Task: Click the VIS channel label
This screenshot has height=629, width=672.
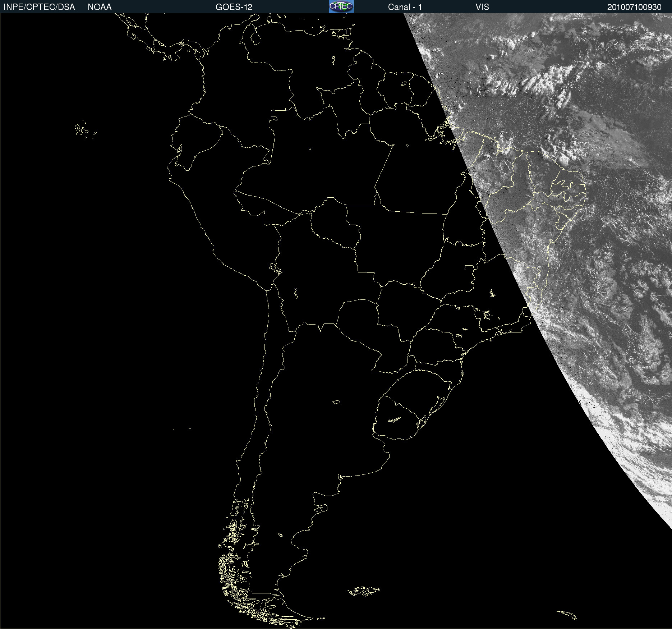Action: [482, 7]
